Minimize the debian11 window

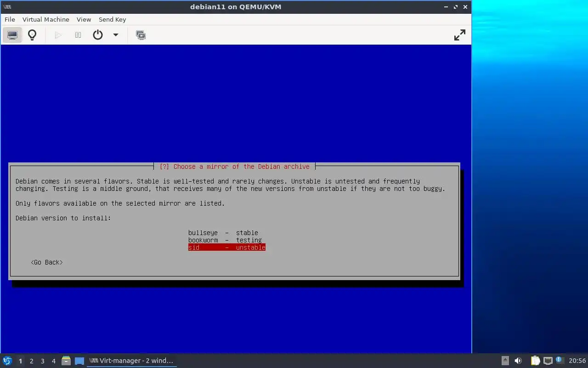(446, 7)
